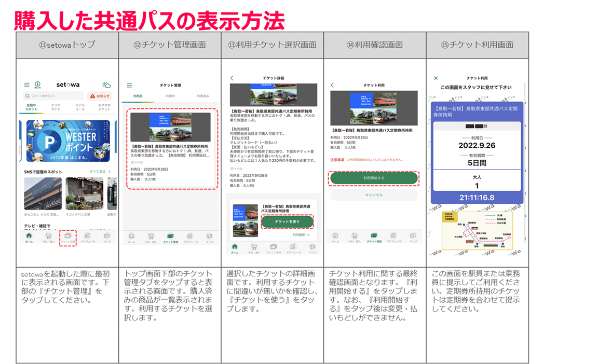
Task: Tap the route map image on チケット利用 screen
Action: (x=477, y=230)
